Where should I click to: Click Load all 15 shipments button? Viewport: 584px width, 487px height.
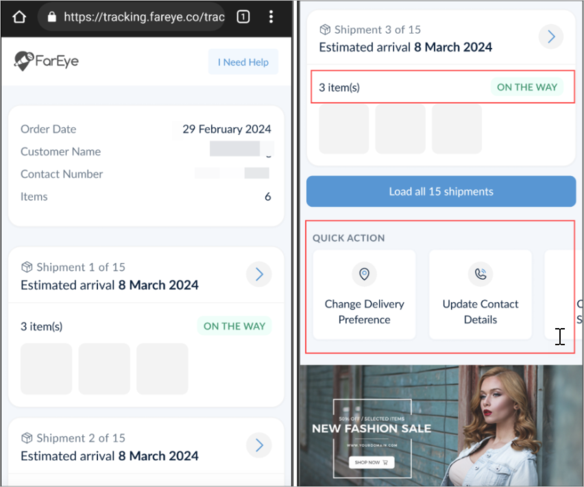[441, 191]
